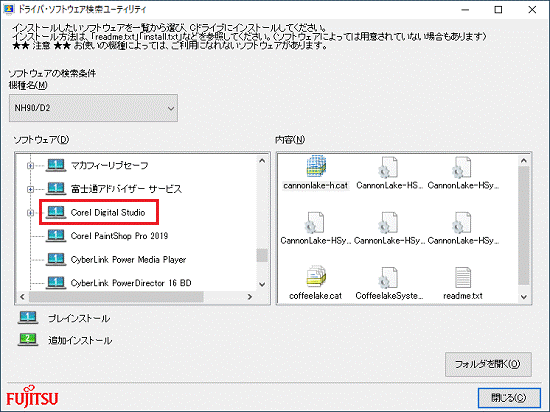550x412 pixels.
Task: Select マカフィーリブセーフ text in software tree
Action: point(109,165)
